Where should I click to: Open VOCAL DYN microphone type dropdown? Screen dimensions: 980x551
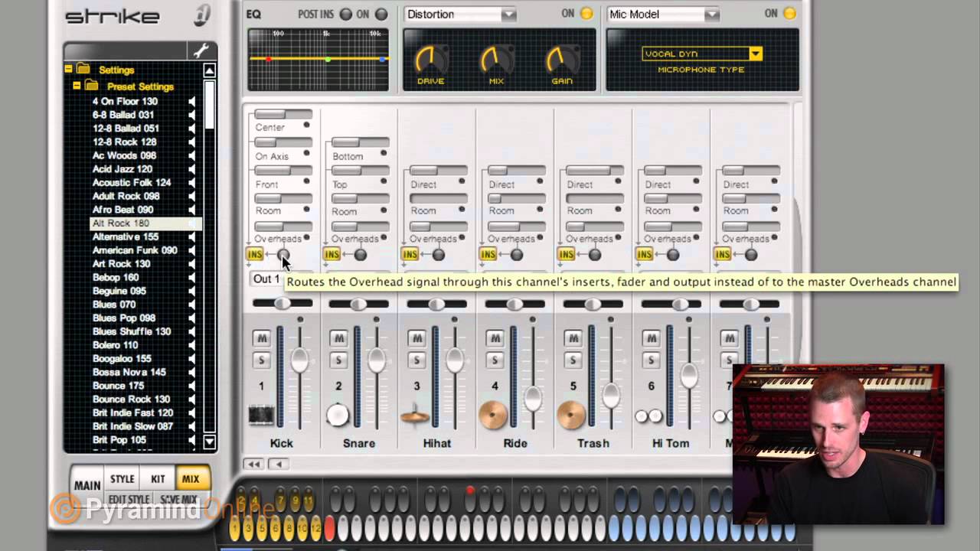[x=702, y=54]
